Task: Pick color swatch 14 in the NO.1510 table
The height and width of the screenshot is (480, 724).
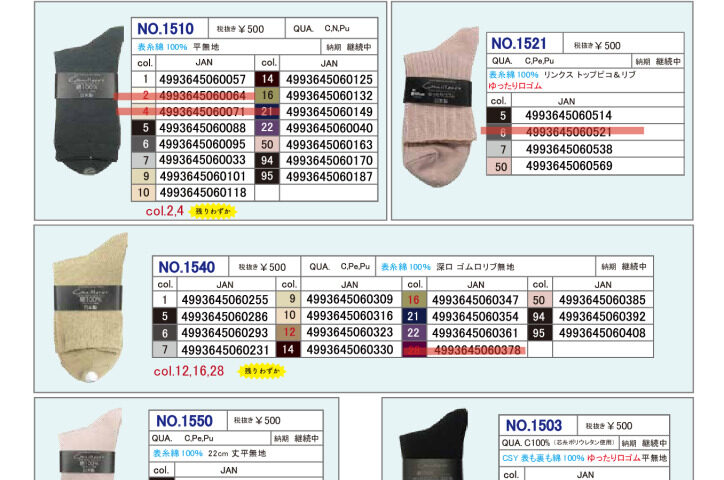Action: (x=268, y=79)
